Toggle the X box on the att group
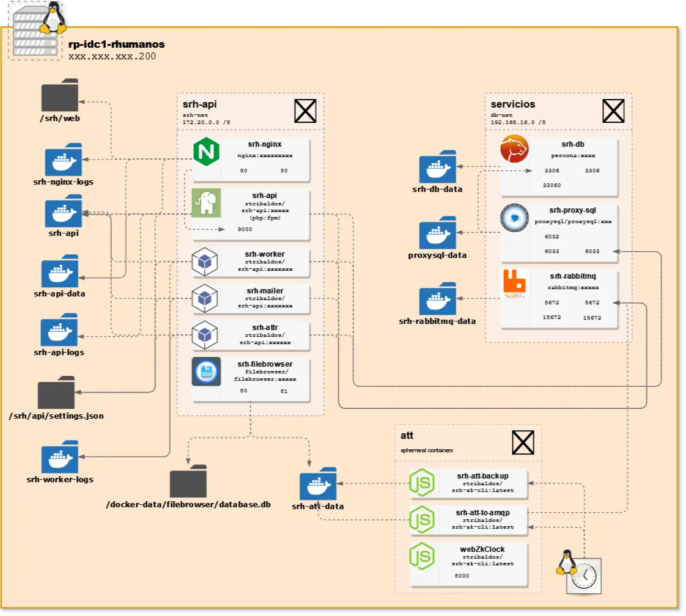The height and width of the screenshot is (616, 686). (x=523, y=442)
